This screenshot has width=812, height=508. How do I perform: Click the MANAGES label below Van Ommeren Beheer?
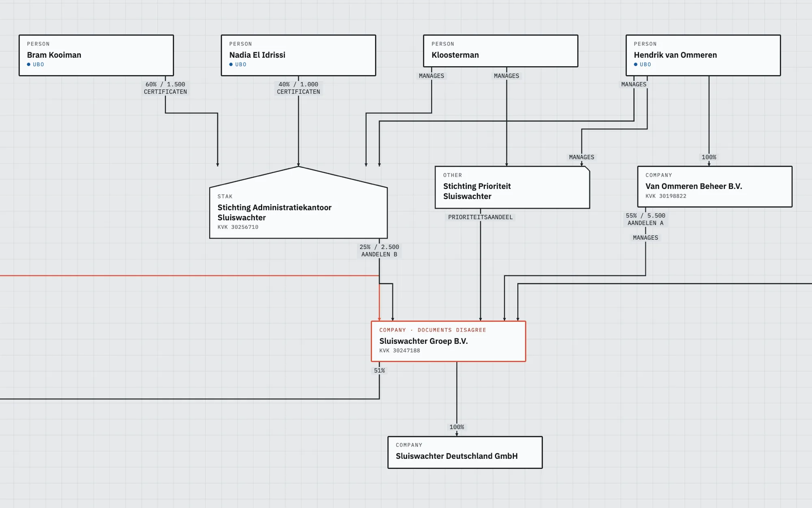click(x=646, y=238)
